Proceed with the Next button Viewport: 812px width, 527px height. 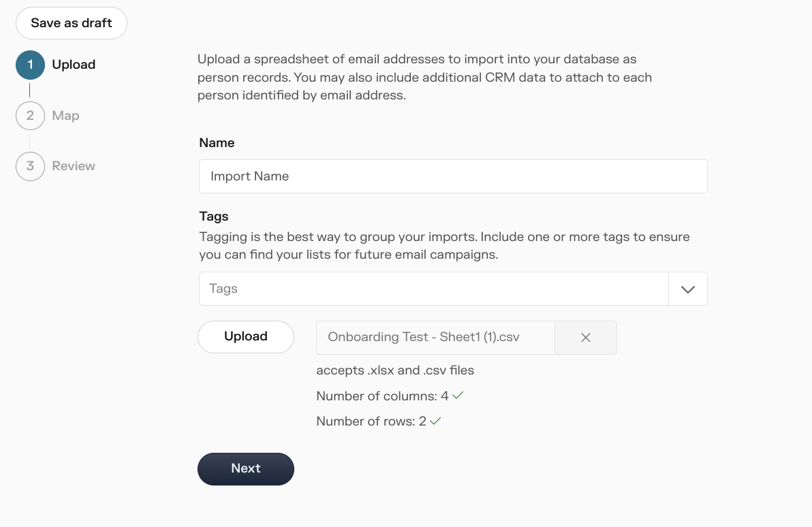pyautogui.click(x=246, y=469)
